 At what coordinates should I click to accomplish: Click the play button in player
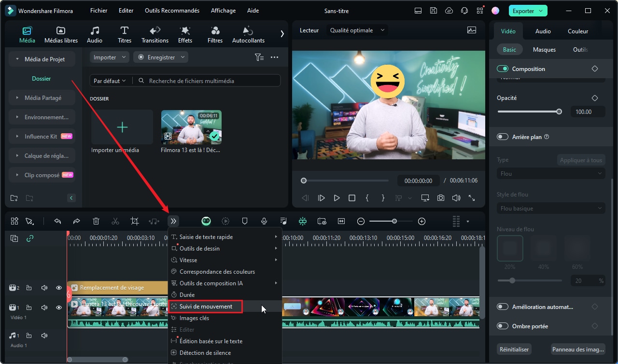(337, 198)
